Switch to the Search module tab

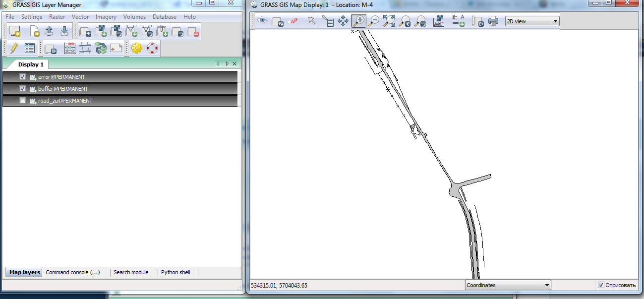131,272
